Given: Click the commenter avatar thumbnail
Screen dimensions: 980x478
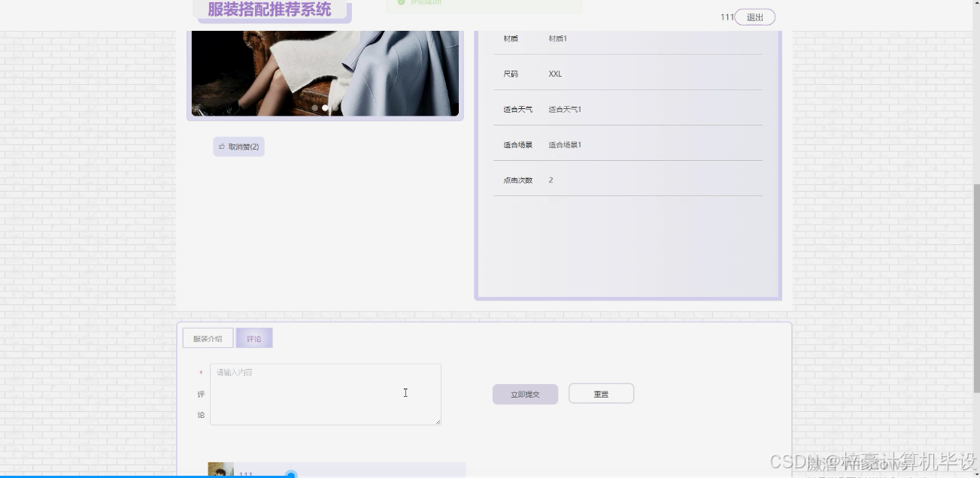Looking at the screenshot, I should (220, 470).
